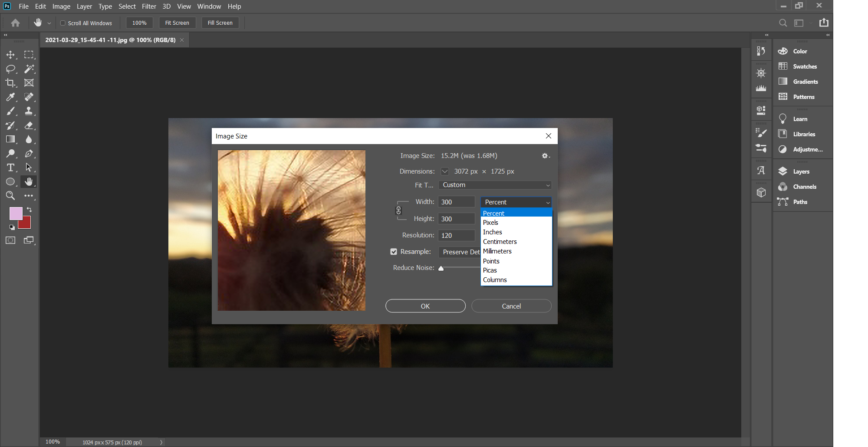The width and height of the screenshot is (868, 447).
Task: Enable Scroll All Windows checkbox
Action: 63,23
